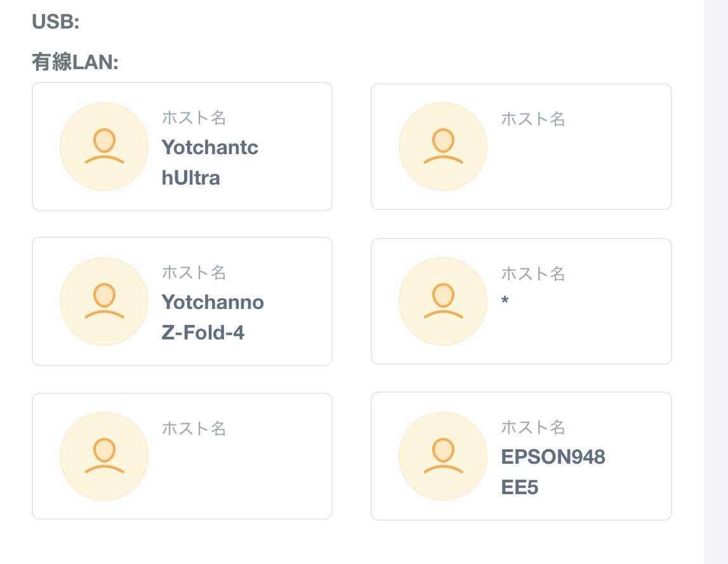Click ホスト名 label in unnamed card beside YotchantchUltra
The width and height of the screenshot is (728, 564).
coord(533,119)
